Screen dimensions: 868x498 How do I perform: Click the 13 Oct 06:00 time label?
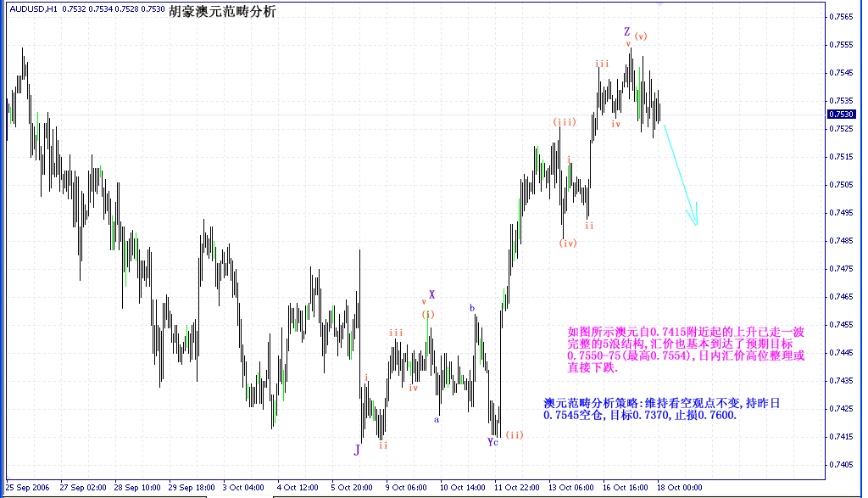pos(571,488)
